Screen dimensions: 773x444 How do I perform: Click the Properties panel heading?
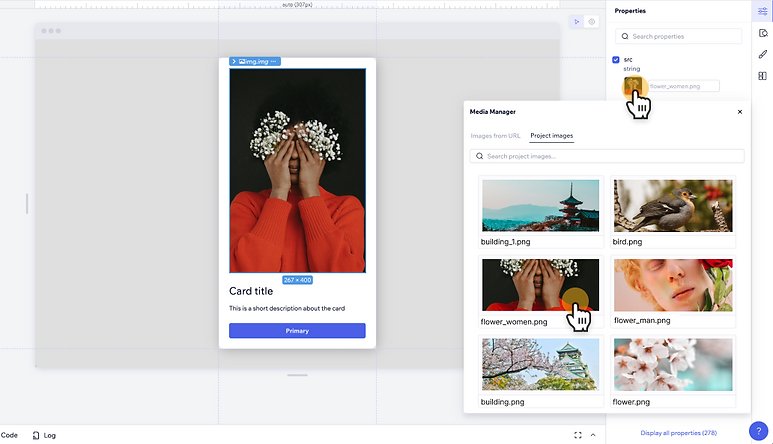tap(630, 11)
